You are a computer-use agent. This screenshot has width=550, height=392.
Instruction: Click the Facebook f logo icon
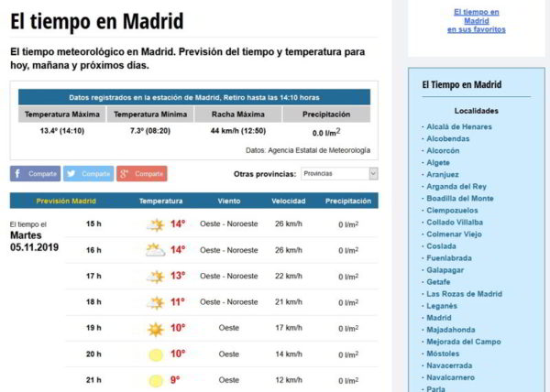17,173
